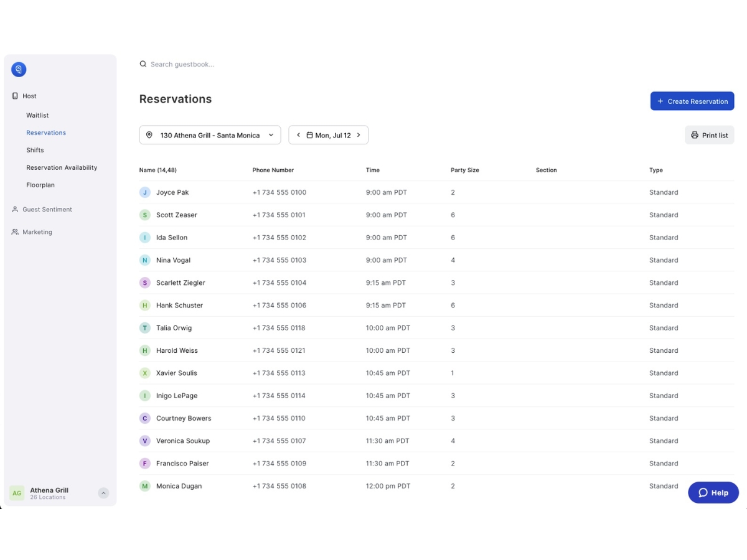Image resolution: width=747 pixels, height=560 pixels.
Task: Click phone number +1 734 555 0121
Action: point(279,350)
